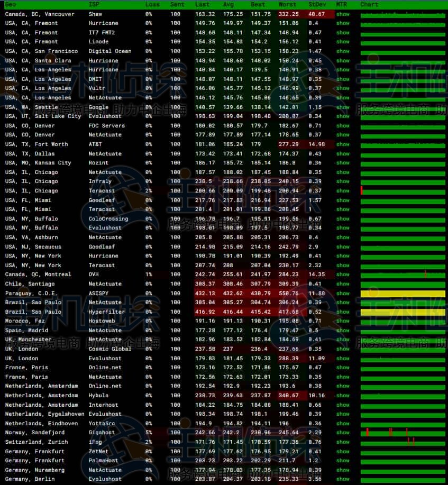The height and width of the screenshot is (485, 448).
Task: Show MTR for Chicago Teracast row
Action: click(343, 191)
